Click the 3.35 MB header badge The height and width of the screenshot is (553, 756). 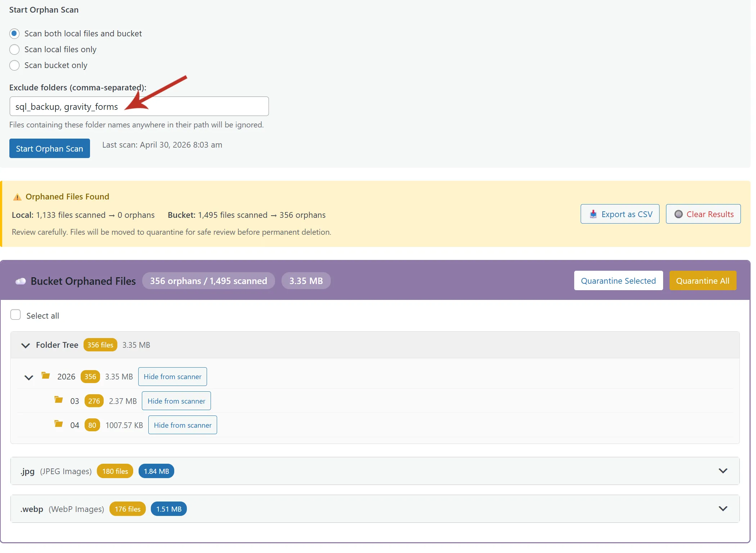coord(306,281)
